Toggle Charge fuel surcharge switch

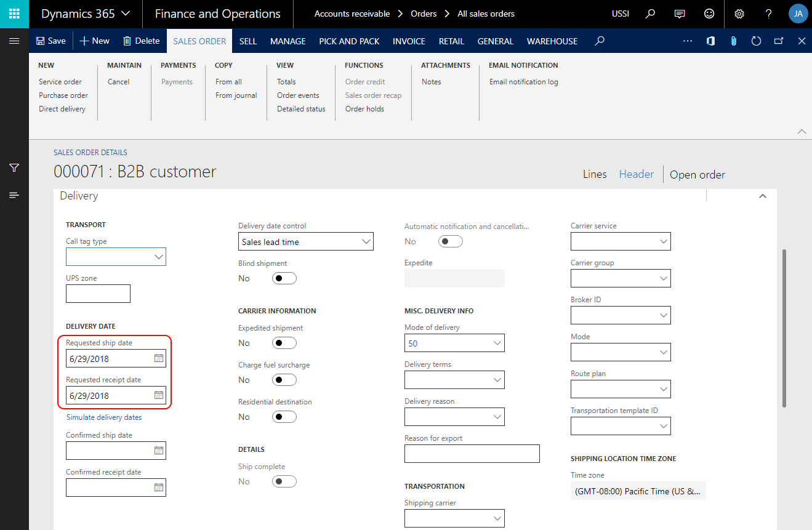[284, 380]
